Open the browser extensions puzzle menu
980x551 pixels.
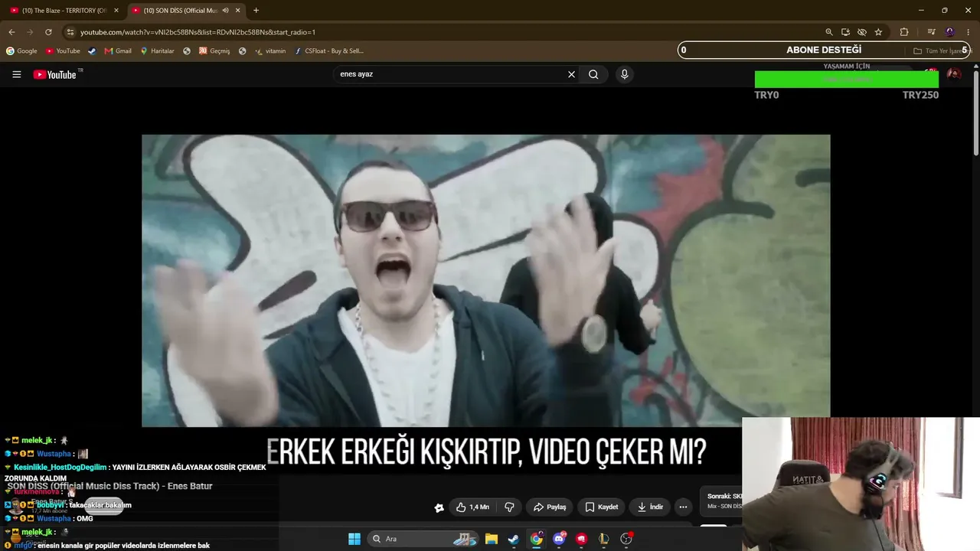point(904,32)
